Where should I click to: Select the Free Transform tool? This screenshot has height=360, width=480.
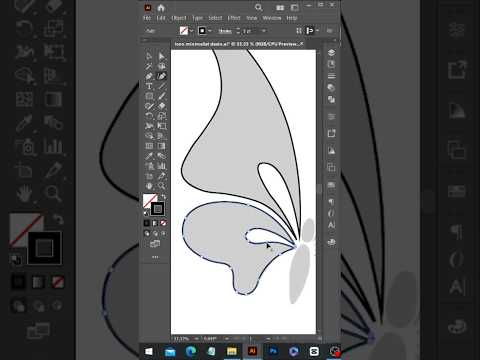click(162, 126)
